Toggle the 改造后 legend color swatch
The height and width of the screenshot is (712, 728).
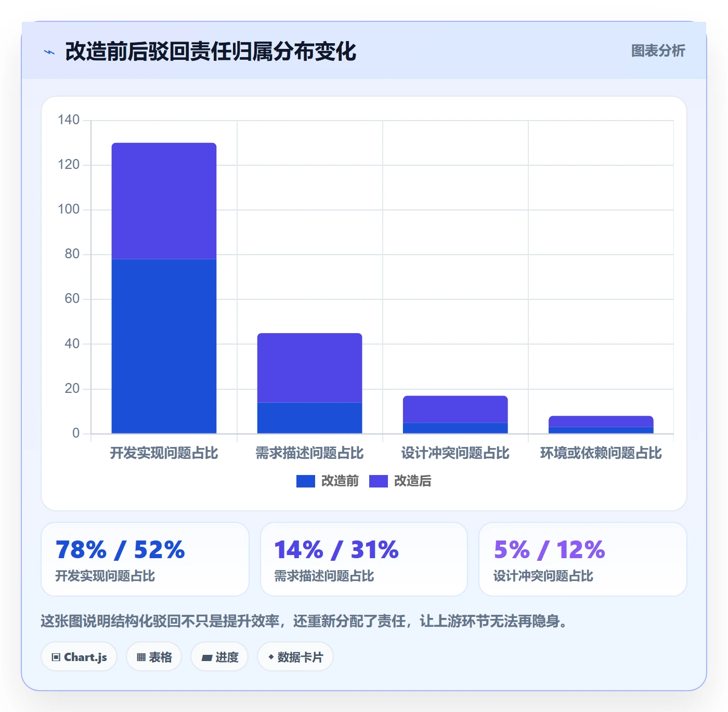[379, 481]
